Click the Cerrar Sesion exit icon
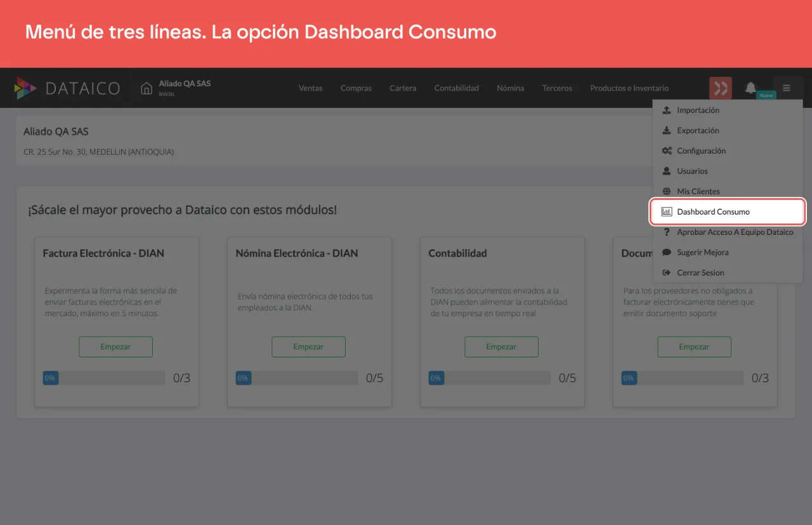The image size is (812, 525). pyautogui.click(x=667, y=272)
